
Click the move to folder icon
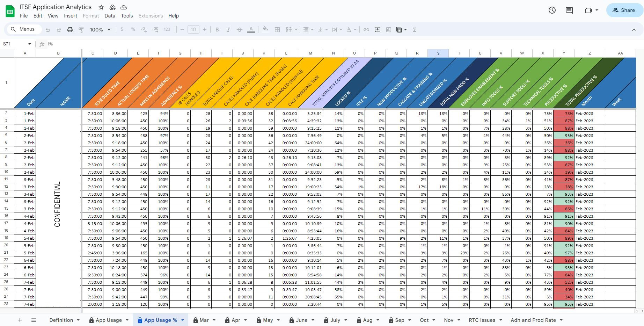click(112, 7)
